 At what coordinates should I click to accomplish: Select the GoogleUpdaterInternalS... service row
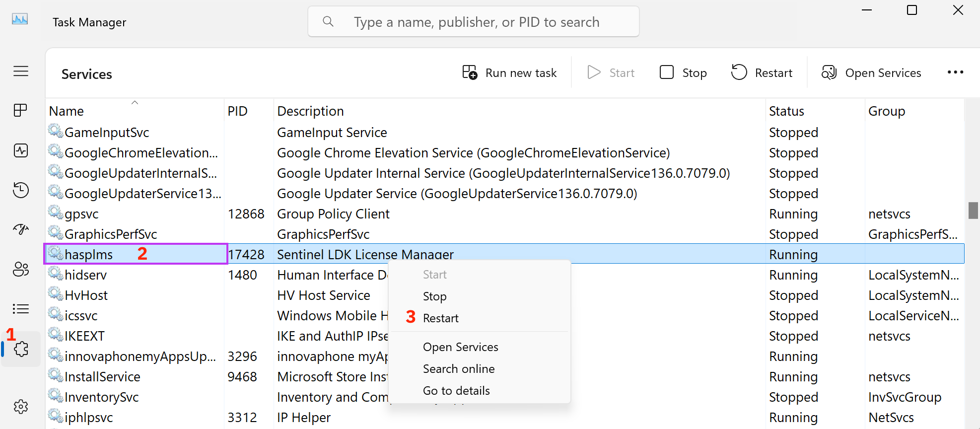click(505, 173)
